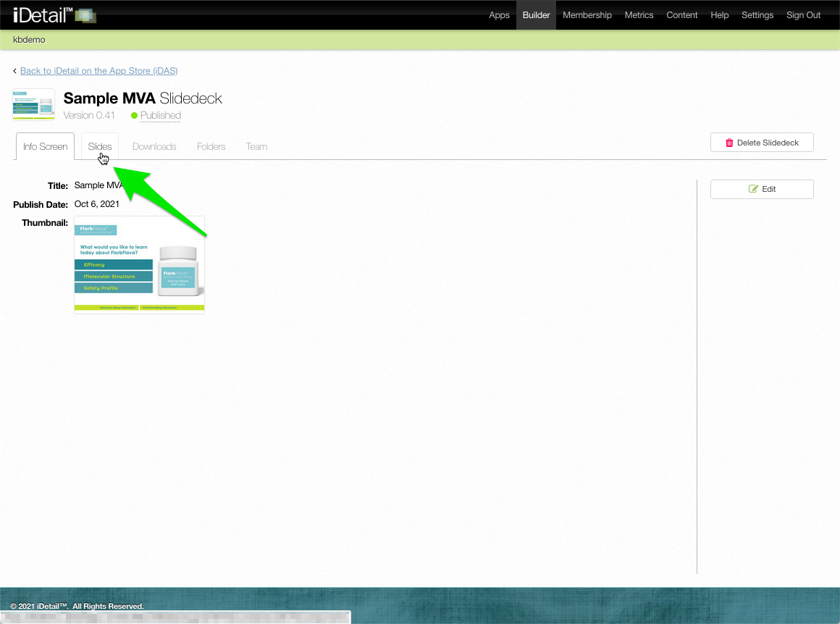Switch to the Slides tab
Screen dimensions: 840x624
tap(100, 146)
